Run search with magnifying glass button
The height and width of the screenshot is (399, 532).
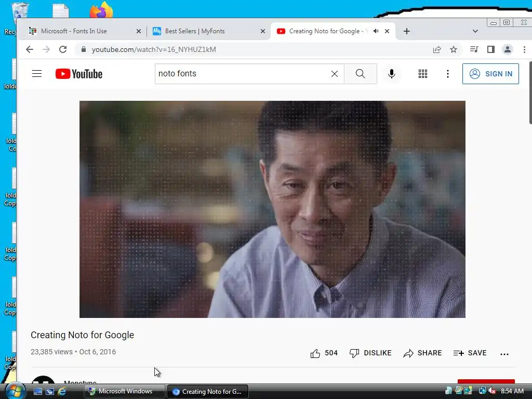[361, 74]
